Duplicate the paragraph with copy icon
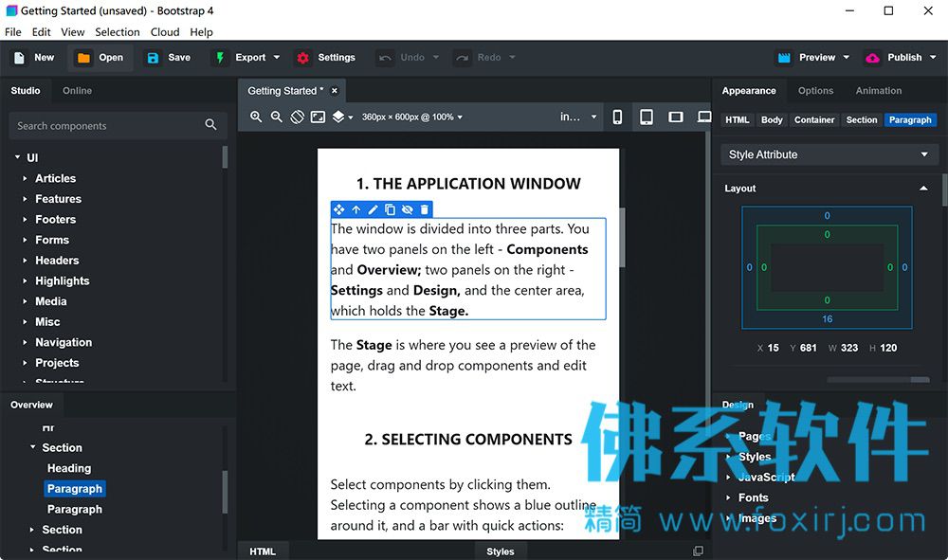The width and height of the screenshot is (948, 560). pos(390,209)
